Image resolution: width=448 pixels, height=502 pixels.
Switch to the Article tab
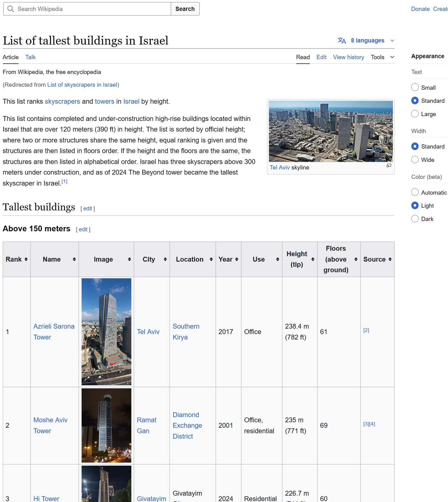pyautogui.click(x=11, y=57)
